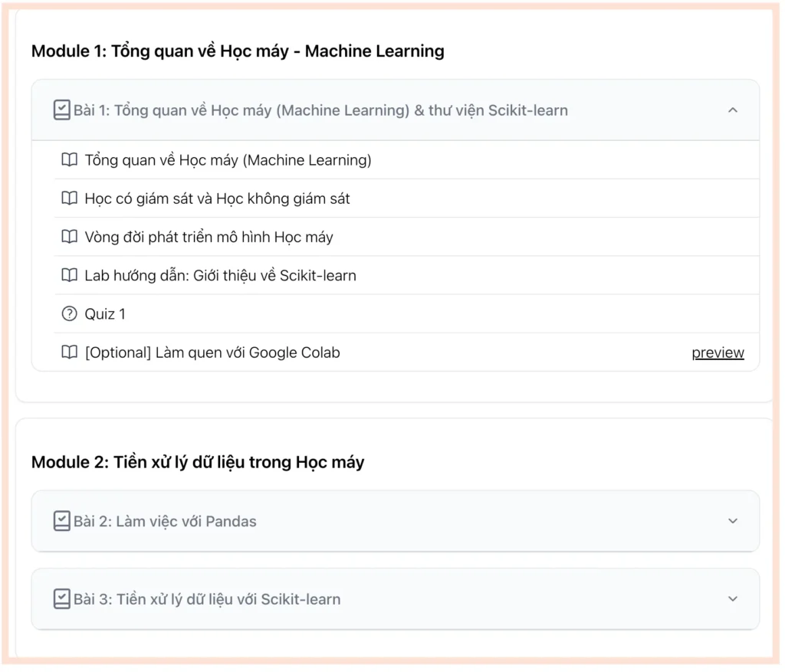Select Vòng đời phát triển mô hình Học máy
Screen dimensions: 785x672
[x=209, y=237]
